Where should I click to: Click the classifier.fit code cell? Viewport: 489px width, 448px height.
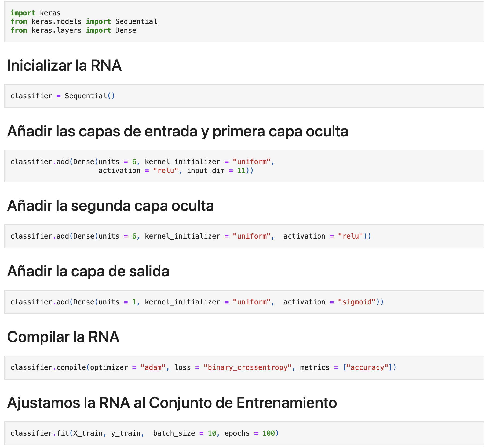(244, 433)
